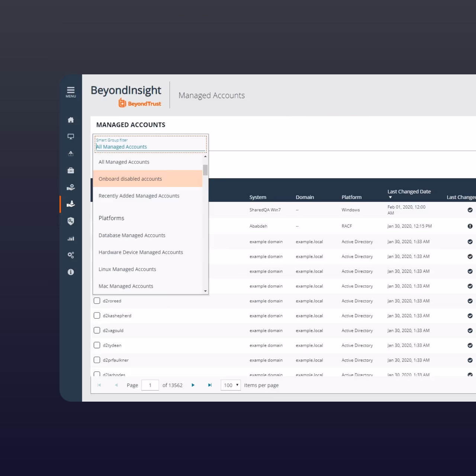This screenshot has width=476, height=476.
Task: Select the shield-with-key Password Safe icon
Action: [x=71, y=221]
